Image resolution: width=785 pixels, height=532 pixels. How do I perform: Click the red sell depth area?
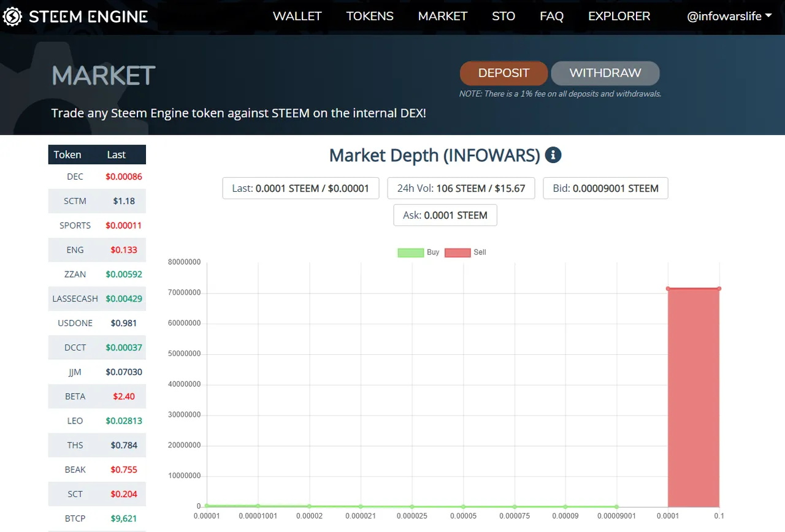coord(693,397)
